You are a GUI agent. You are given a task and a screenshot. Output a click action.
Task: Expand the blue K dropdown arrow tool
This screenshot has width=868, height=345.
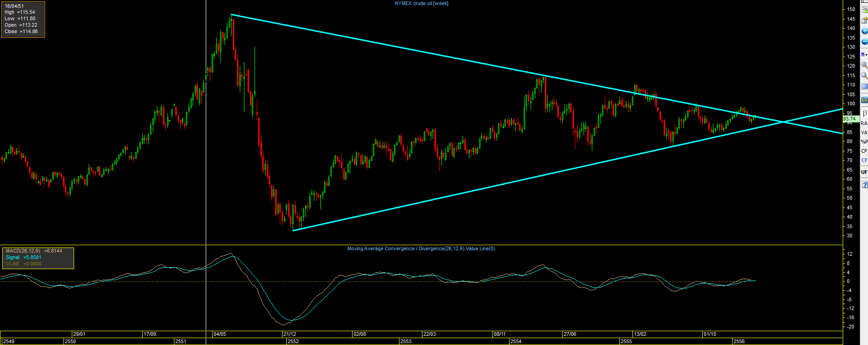[x=864, y=54]
